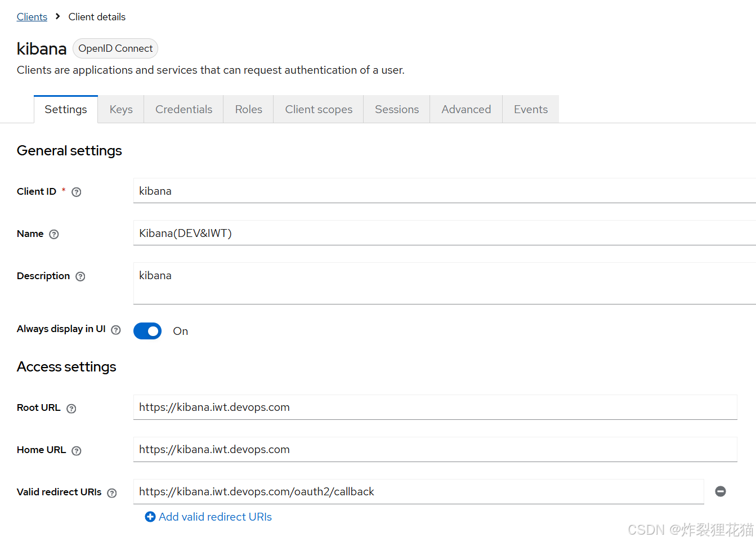Screen dimensions: 756x542
Task: Open help icon for Client ID
Action: click(x=77, y=192)
